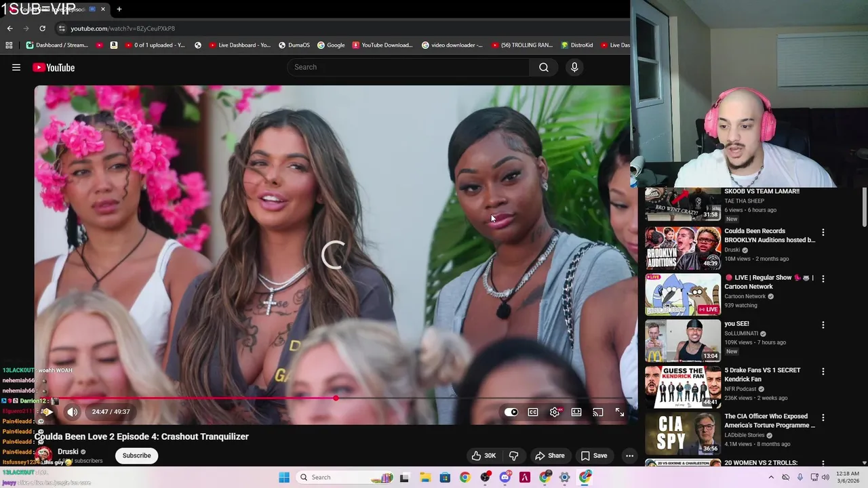Open more actions ellipsis under video

pos(629,455)
